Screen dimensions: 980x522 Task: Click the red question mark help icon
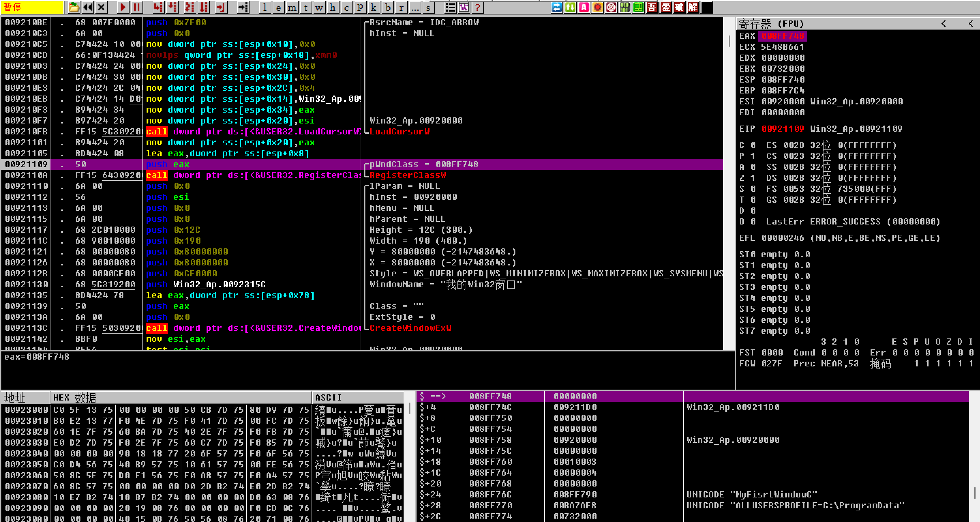point(478,7)
